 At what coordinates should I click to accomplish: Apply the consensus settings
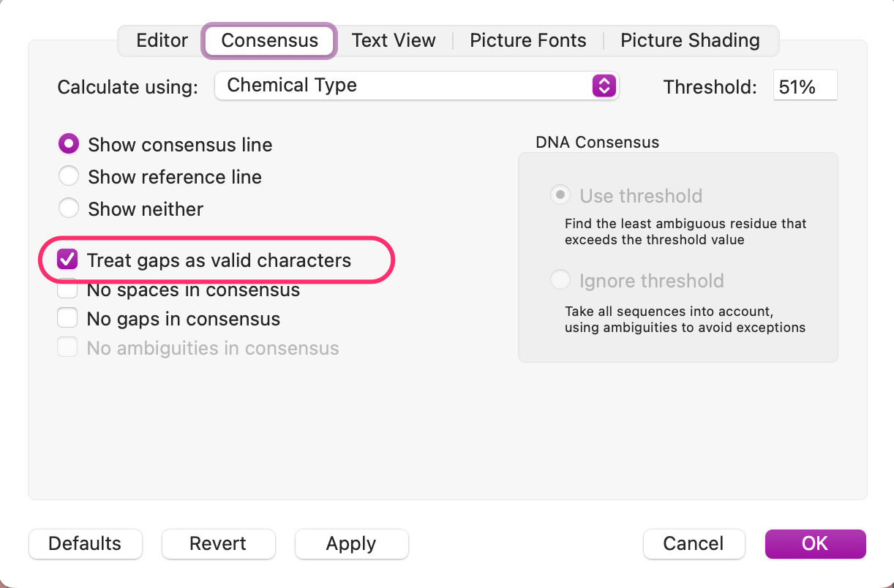tap(351, 543)
